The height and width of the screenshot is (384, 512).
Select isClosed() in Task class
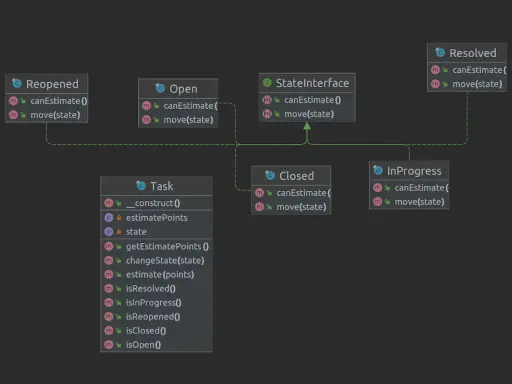[146, 331]
